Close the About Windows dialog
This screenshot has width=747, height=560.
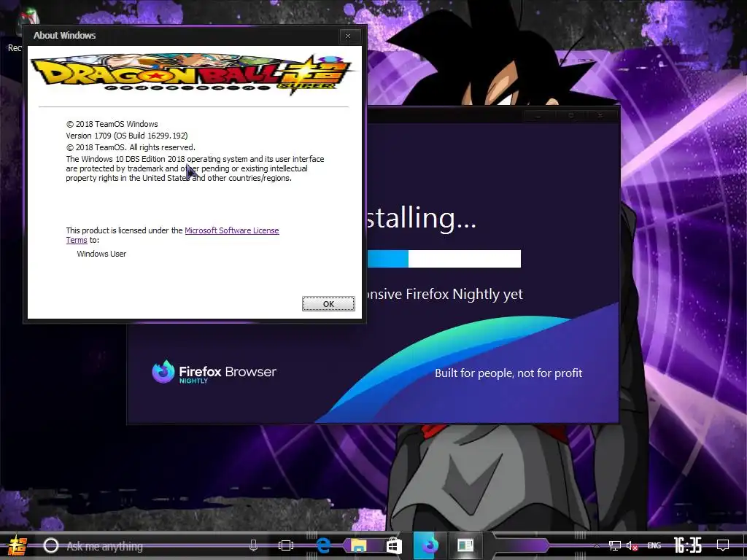pos(348,36)
